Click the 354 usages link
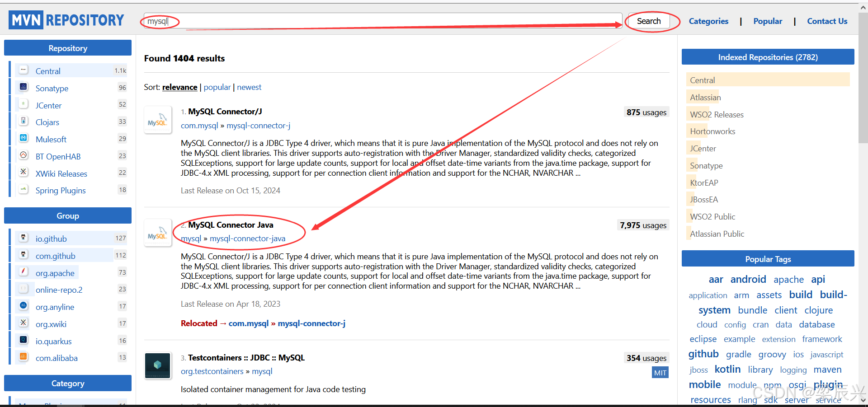868x407 pixels. tap(646, 358)
